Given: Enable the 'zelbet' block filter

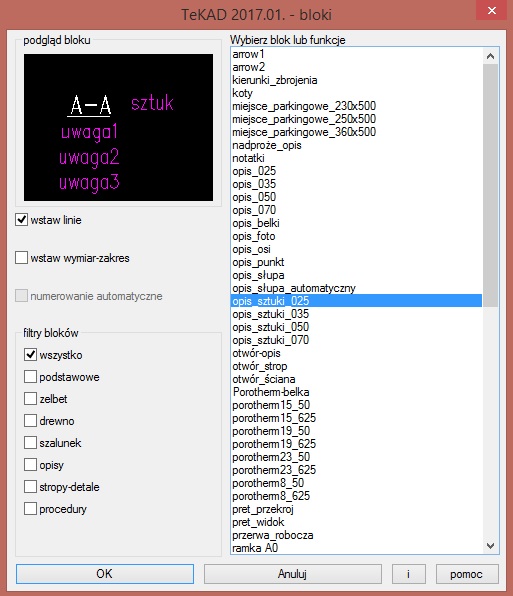Looking at the screenshot, I should click(30, 399).
